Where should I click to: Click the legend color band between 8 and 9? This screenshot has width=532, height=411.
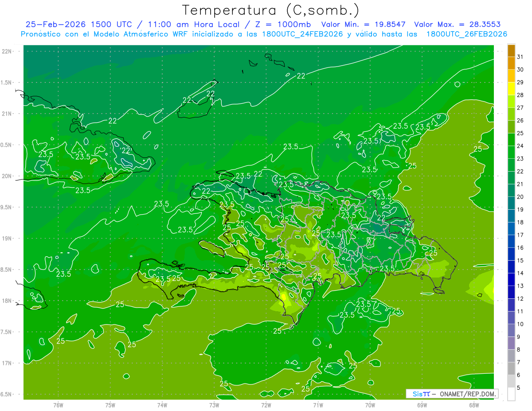tap(511, 343)
